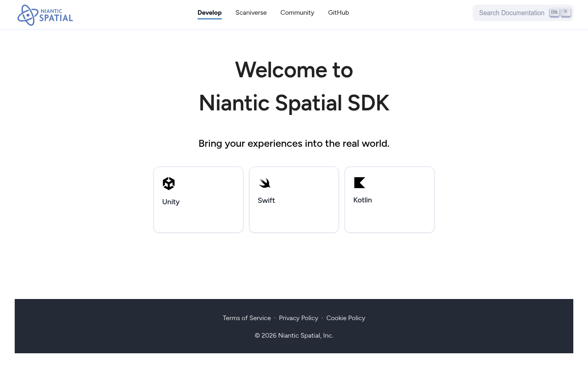
Task: Open the Unity card label
Action: [171, 202]
